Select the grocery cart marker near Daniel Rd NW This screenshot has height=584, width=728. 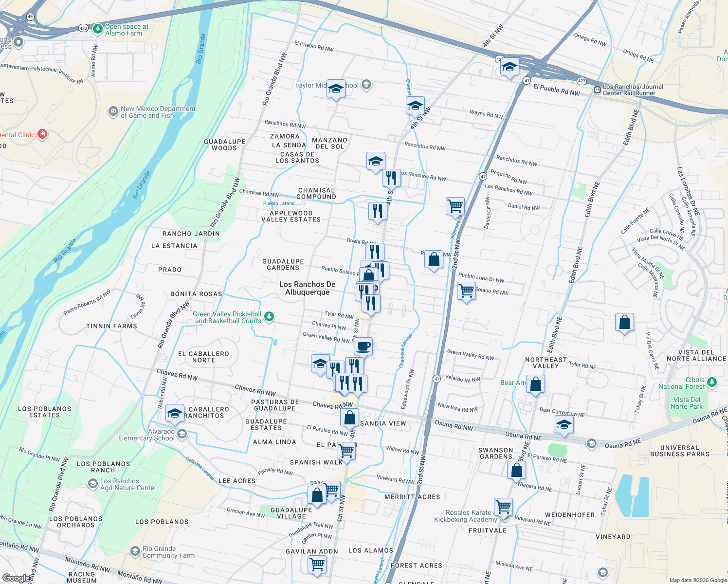pos(455,206)
